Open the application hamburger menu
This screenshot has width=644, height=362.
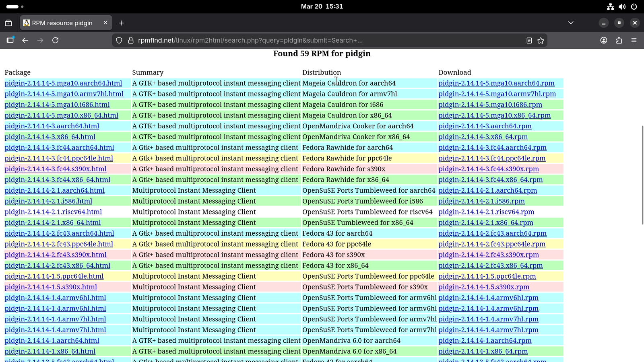[634, 40]
